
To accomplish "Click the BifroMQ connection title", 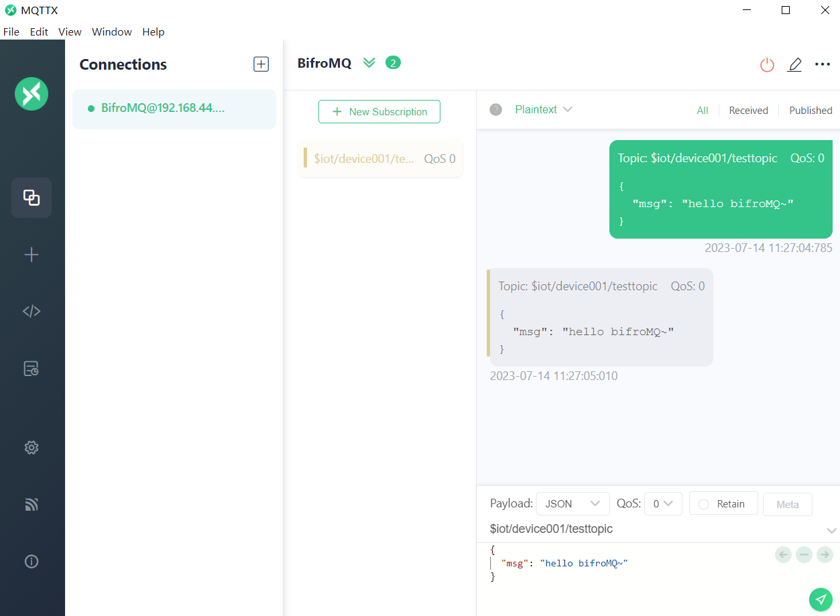I will coord(324,64).
